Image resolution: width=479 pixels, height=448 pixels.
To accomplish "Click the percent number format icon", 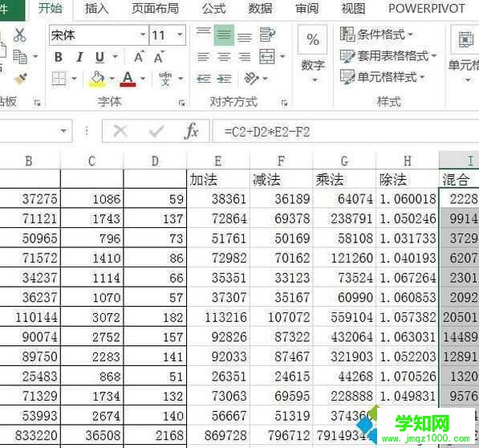I will pyautogui.click(x=312, y=39).
